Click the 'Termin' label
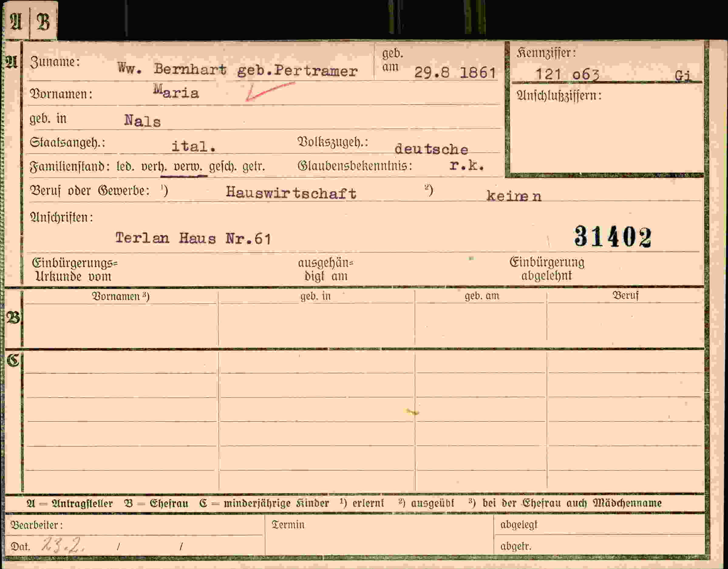728x569 pixels. coord(288,525)
